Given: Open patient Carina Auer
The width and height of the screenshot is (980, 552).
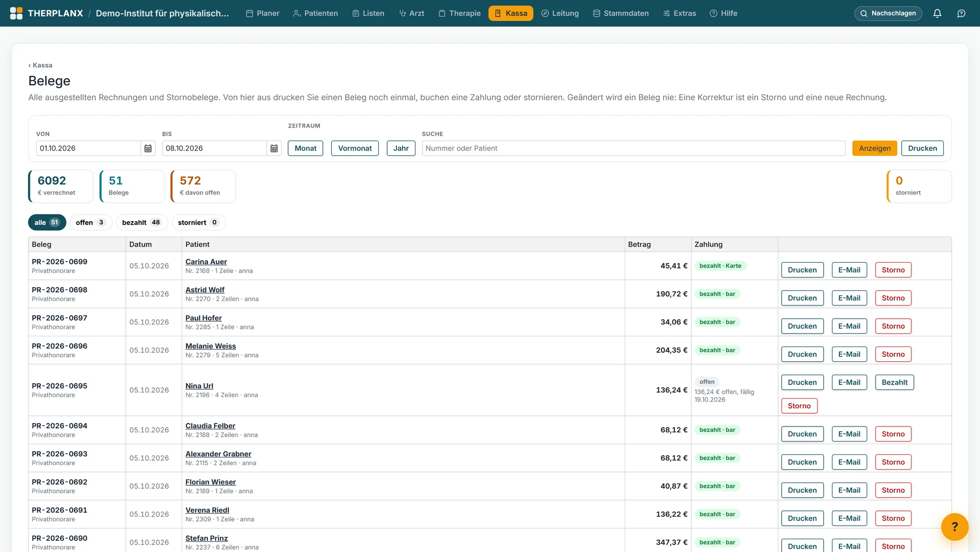Looking at the screenshot, I should 206,262.
